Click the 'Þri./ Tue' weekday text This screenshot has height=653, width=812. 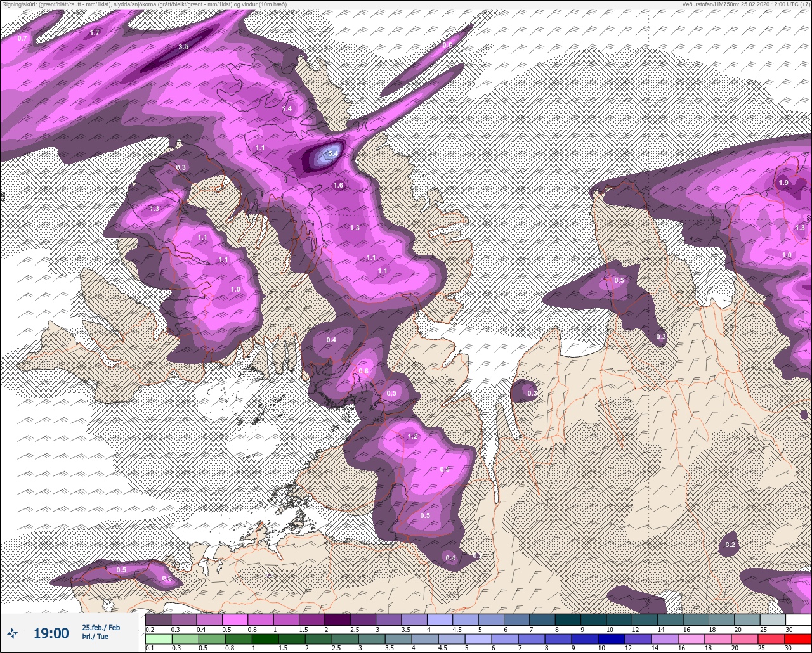click(x=95, y=637)
